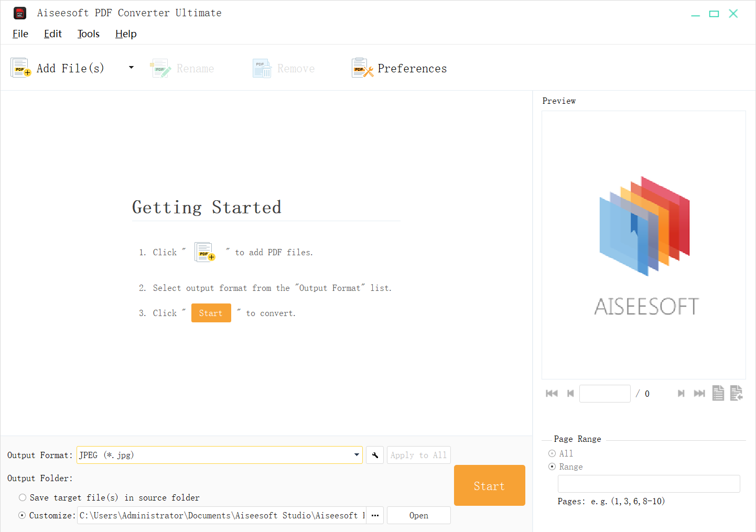
Task: Close the Aiseesoft PDF Converter window
Action: [x=733, y=14]
